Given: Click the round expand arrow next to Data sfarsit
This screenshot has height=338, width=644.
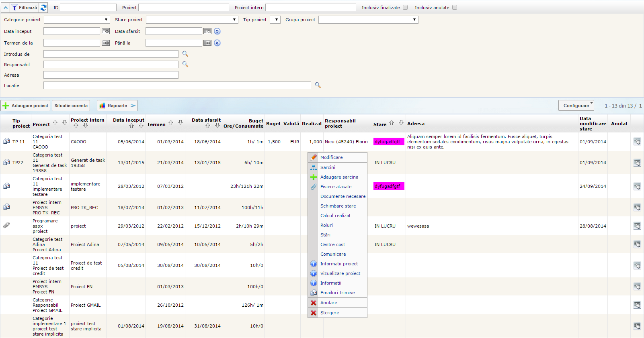Looking at the screenshot, I should [217, 31].
